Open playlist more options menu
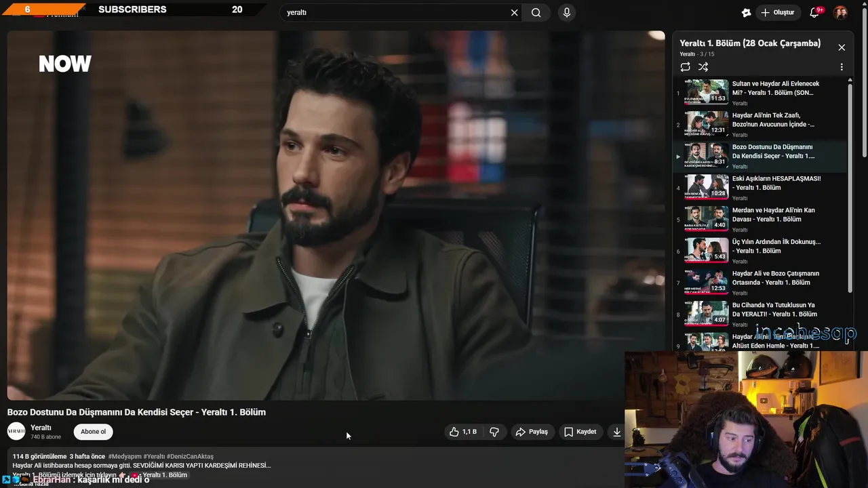Image resolution: width=868 pixels, height=488 pixels. 842,67
